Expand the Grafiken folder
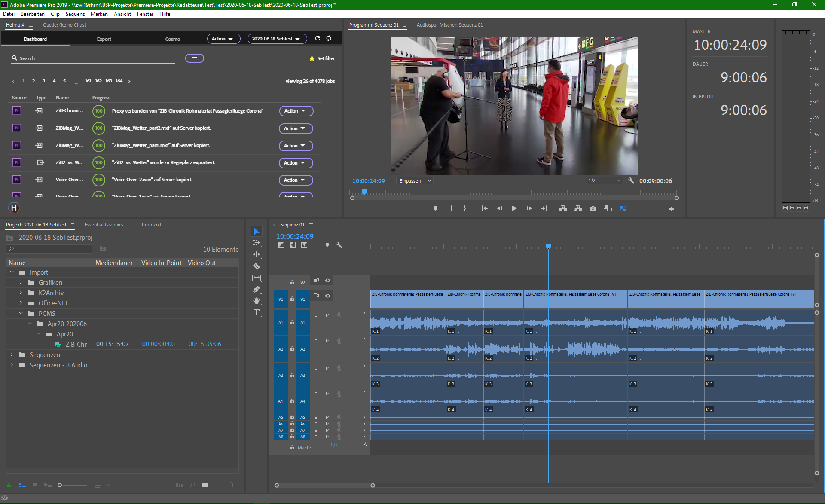Image resolution: width=825 pixels, height=504 pixels. tap(21, 282)
